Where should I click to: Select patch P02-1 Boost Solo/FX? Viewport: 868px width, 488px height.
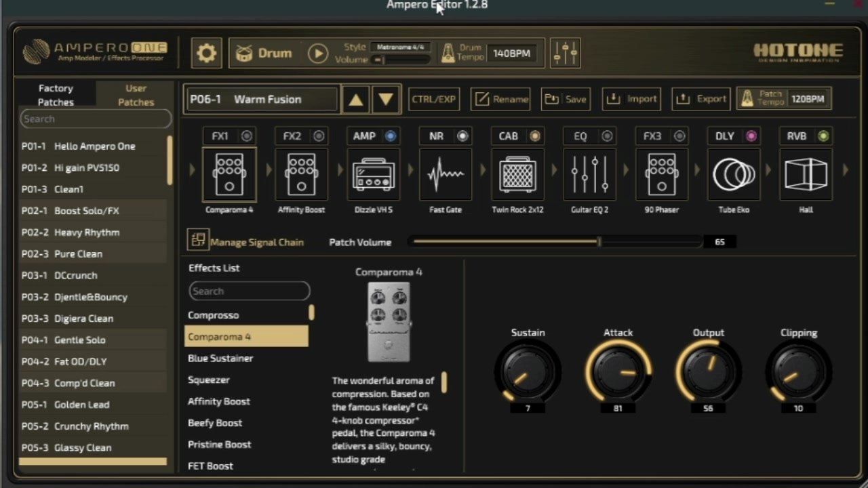point(93,211)
